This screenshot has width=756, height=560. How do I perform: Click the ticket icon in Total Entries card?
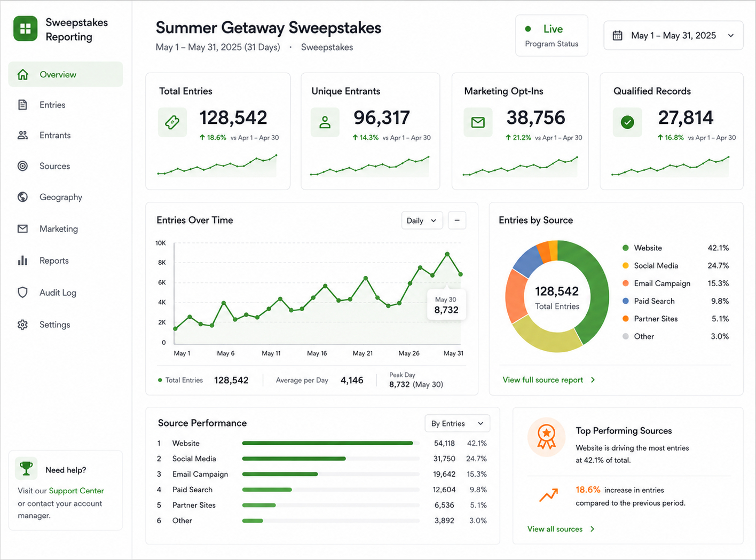point(172,122)
